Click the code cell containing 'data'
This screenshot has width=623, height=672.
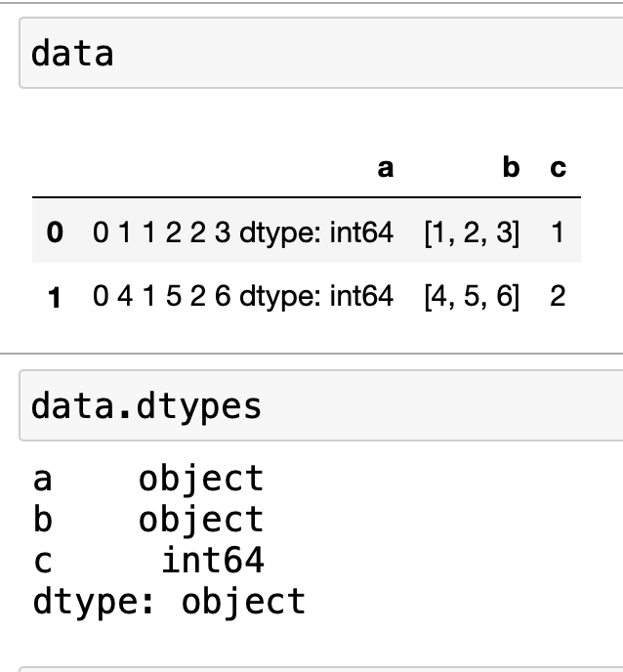312,54
